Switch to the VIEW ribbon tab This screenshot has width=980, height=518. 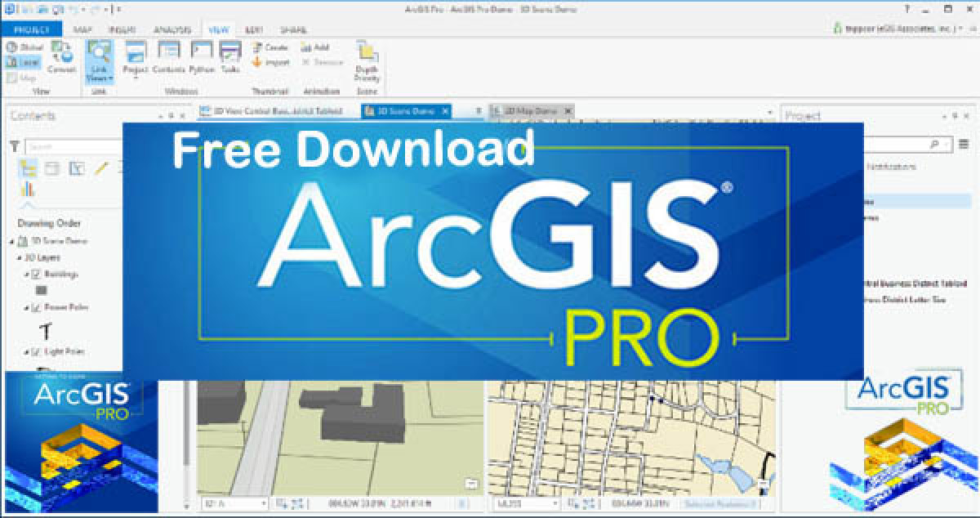(x=218, y=29)
